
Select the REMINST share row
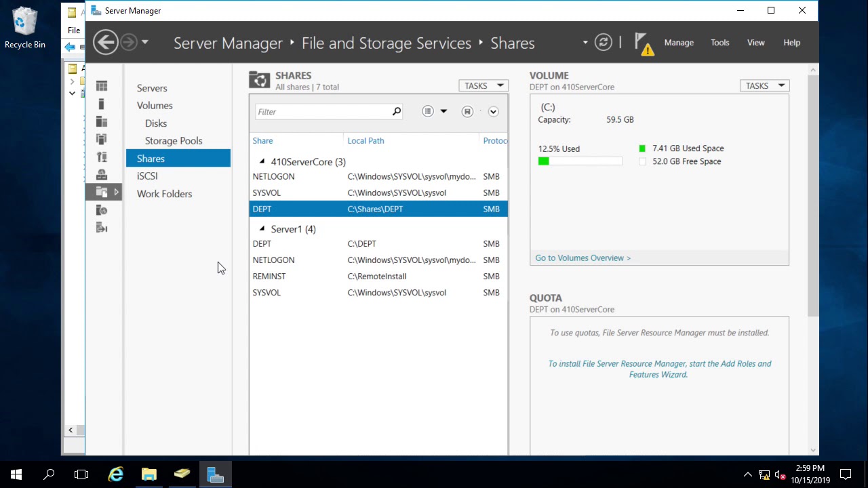click(378, 277)
